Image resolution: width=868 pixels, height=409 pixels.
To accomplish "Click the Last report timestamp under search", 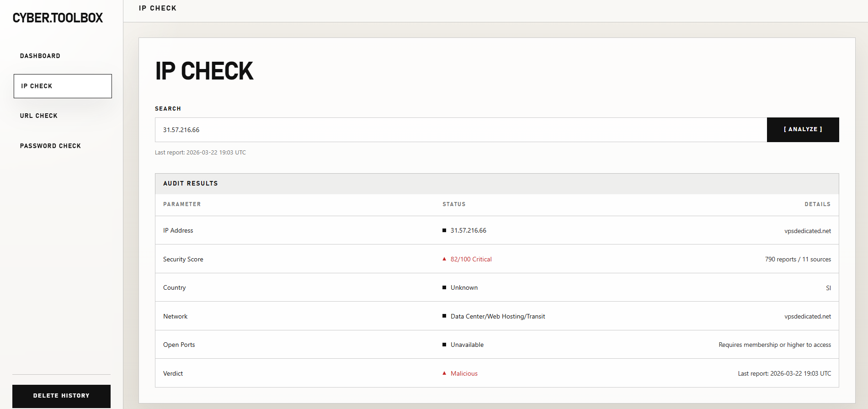I will [200, 152].
